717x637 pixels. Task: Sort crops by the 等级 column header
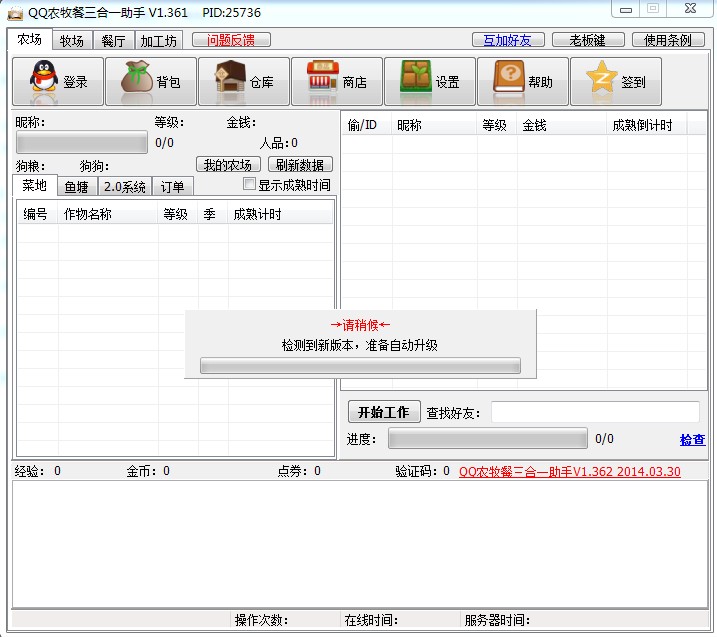coord(178,214)
